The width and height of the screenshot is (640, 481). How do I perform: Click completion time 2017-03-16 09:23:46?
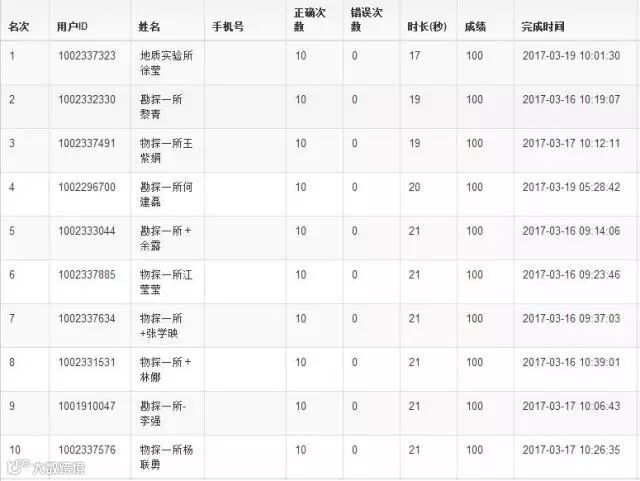coord(571,274)
